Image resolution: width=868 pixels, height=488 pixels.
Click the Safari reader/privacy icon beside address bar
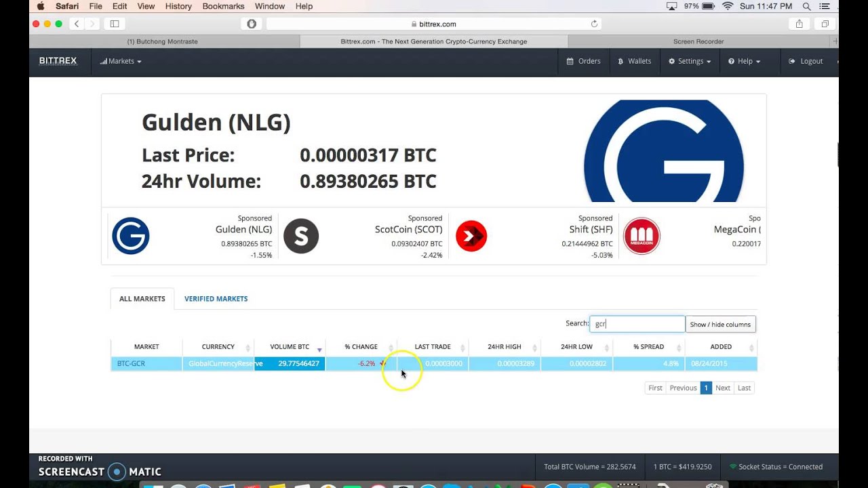(x=252, y=24)
